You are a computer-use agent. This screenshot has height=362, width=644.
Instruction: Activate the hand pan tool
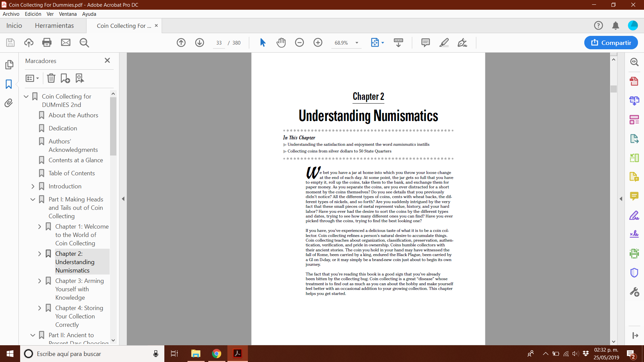[281, 43]
